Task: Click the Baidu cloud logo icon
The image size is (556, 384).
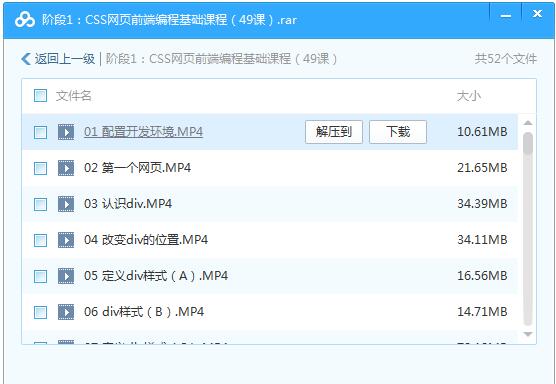Action: coord(25,20)
